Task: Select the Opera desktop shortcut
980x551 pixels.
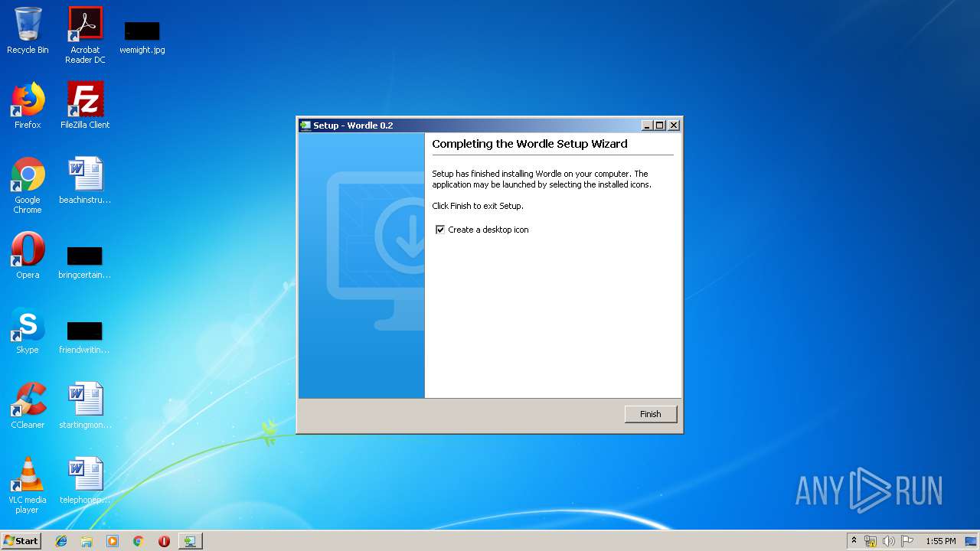Action: (28, 256)
